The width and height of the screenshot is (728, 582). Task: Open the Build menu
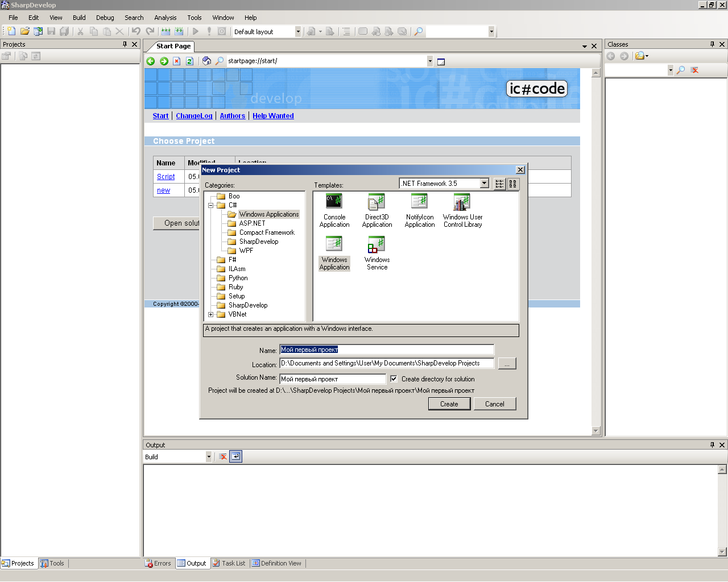click(79, 18)
